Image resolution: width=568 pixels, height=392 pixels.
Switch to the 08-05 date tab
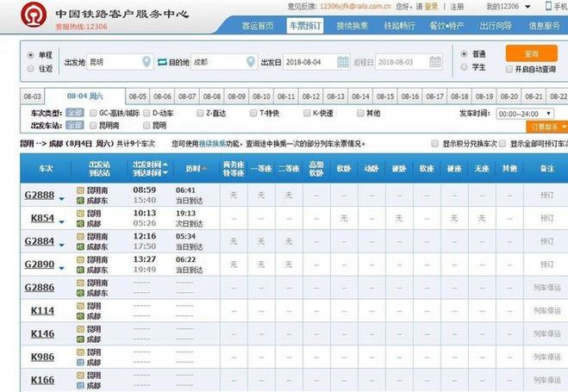(137, 96)
